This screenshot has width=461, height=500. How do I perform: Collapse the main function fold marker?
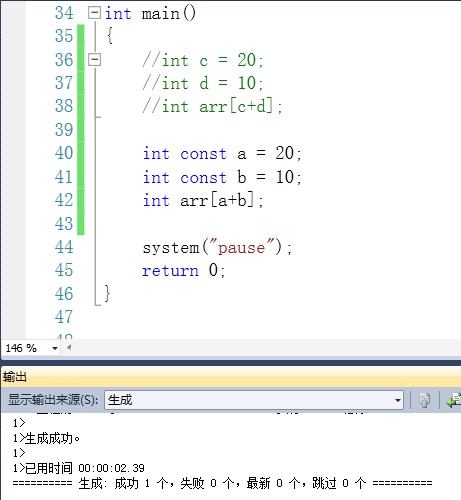94,13
